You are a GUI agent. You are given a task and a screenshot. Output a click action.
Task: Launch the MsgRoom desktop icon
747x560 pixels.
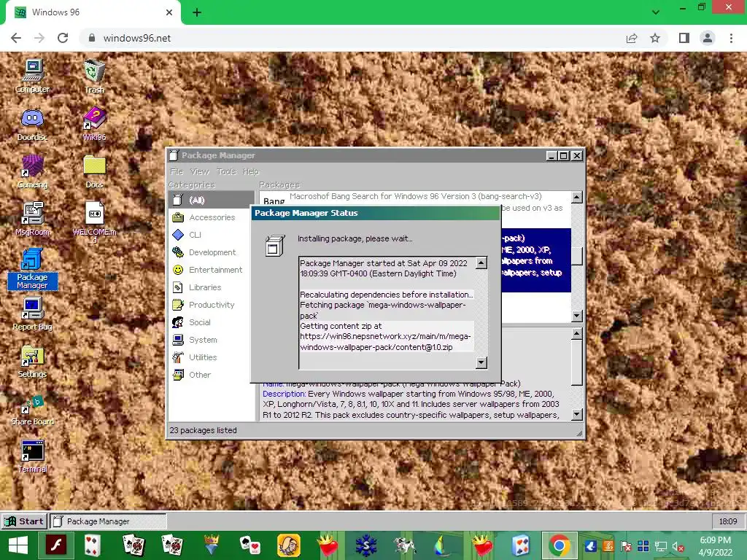pos(32,219)
